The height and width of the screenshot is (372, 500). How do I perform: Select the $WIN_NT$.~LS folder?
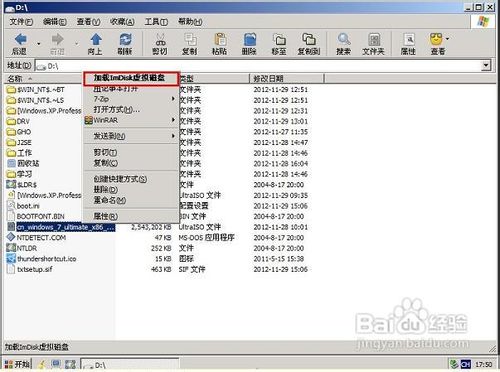click(36, 100)
